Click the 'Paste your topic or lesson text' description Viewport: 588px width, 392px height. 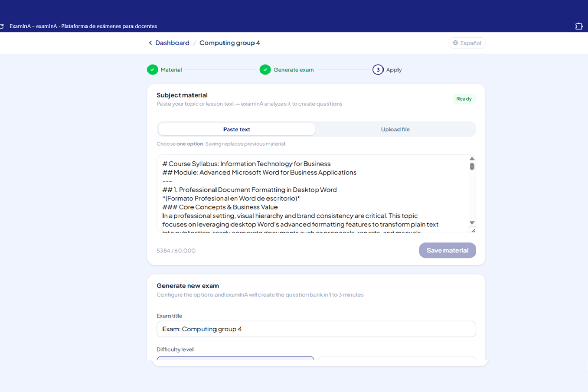tap(249, 104)
